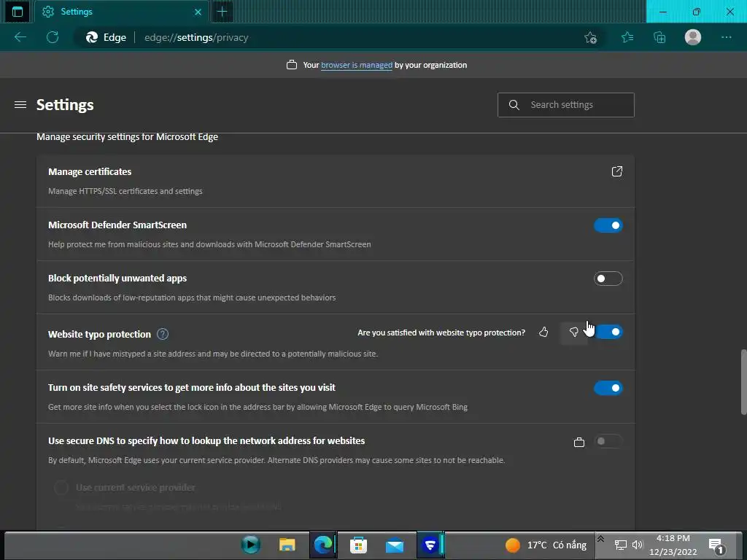The width and height of the screenshot is (747, 560).
Task: Open weather widget showing 17°C
Action: coord(546,545)
